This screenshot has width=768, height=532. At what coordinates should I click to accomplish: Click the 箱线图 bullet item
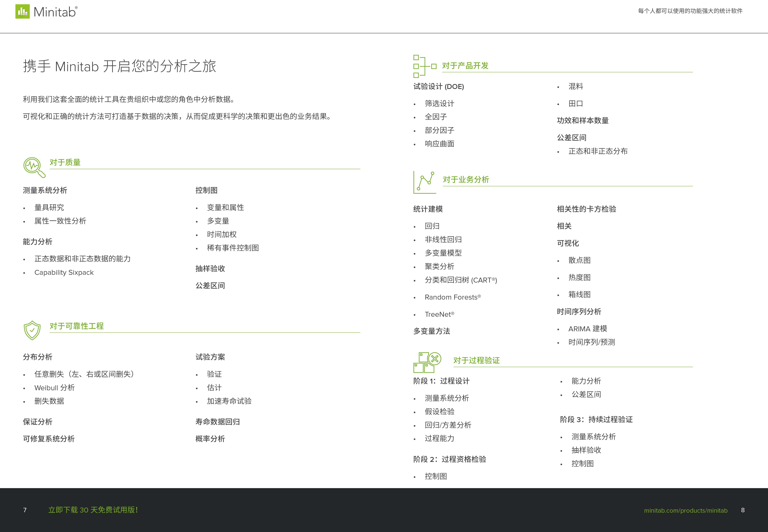(579, 294)
